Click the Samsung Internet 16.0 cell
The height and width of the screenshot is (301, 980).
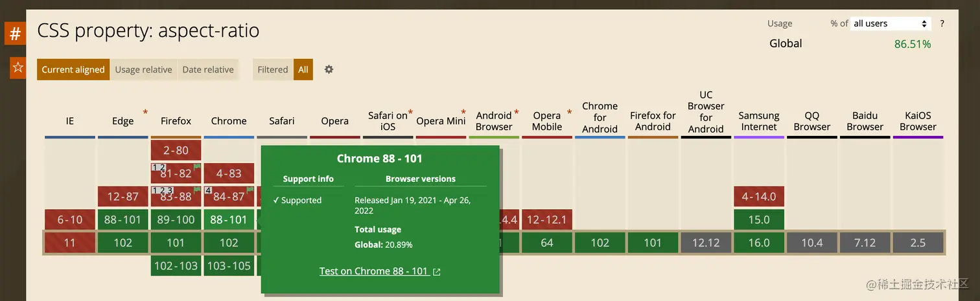click(x=758, y=243)
